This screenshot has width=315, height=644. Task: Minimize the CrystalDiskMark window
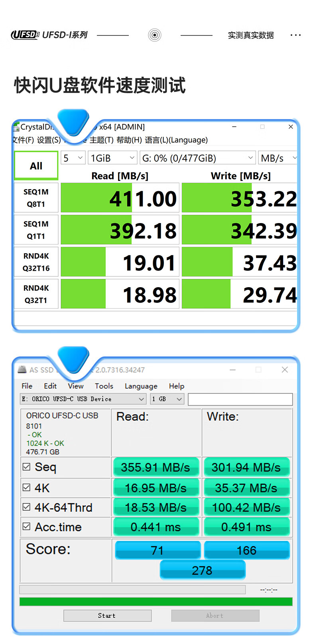pyautogui.click(x=234, y=127)
